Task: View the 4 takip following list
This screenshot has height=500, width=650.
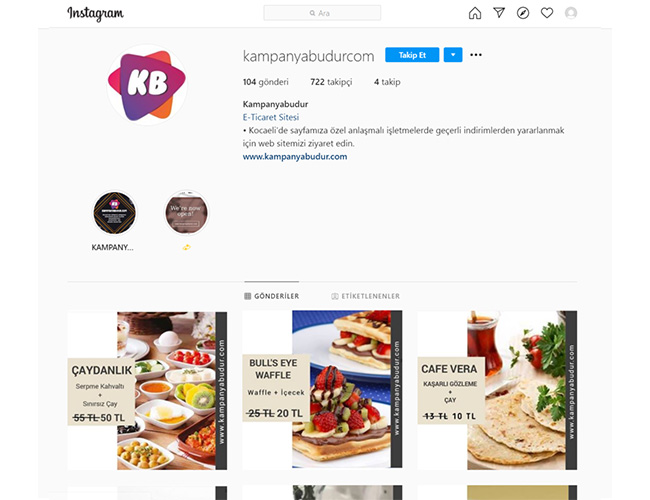Action: [387, 82]
